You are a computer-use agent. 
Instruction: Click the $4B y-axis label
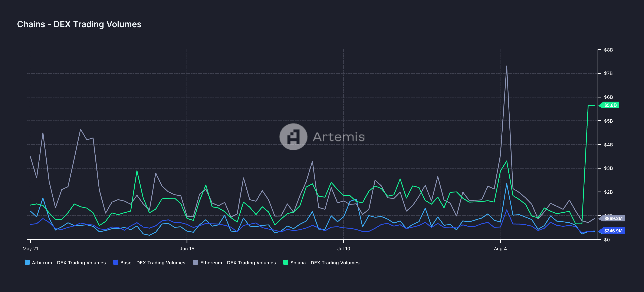[608, 145]
